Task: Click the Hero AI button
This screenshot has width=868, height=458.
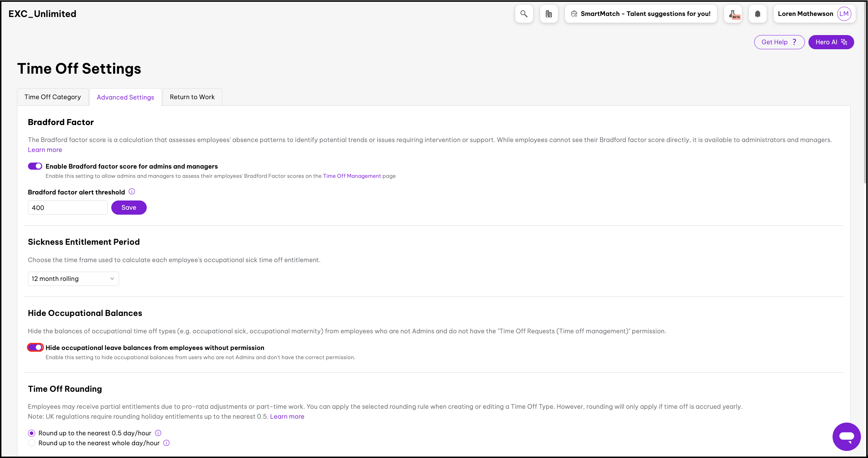Action: pyautogui.click(x=830, y=42)
